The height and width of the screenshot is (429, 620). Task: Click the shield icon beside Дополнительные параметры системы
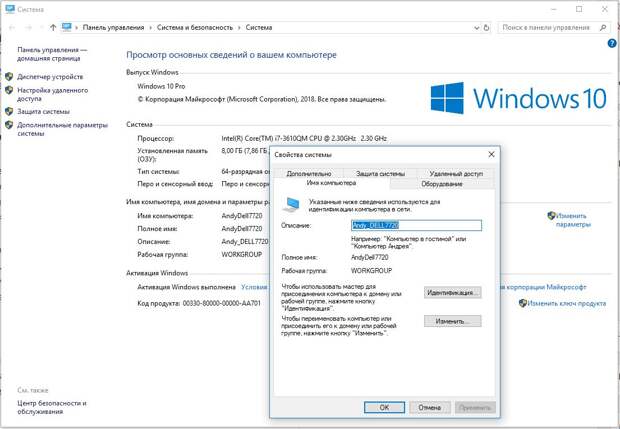click(9, 125)
